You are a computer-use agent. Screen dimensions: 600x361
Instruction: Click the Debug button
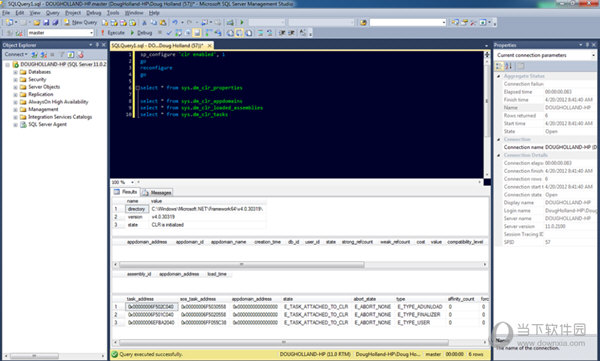pos(141,33)
